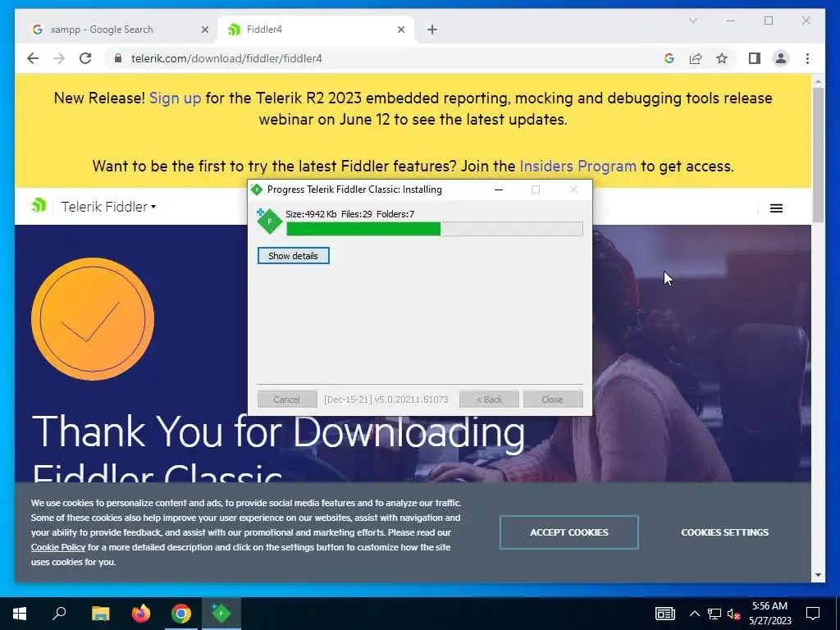The height and width of the screenshot is (630, 840).
Task: Open network status tray icon
Action: coord(714,614)
